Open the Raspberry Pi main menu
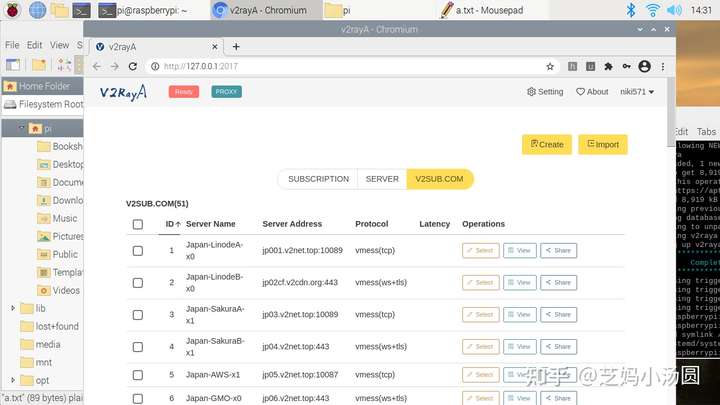720x405 pixels. (12, 10)
